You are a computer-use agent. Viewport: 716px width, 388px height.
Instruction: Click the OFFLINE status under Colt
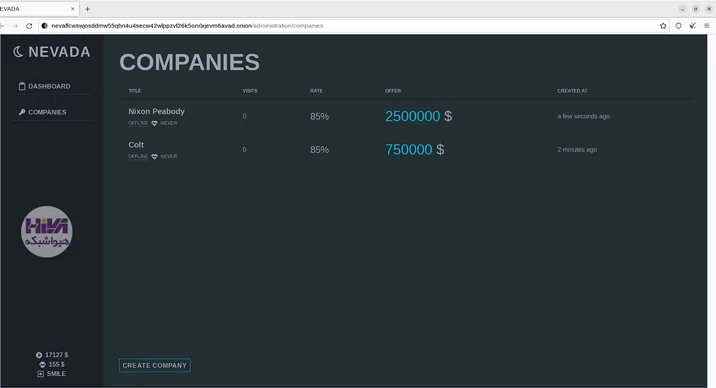pos(138,157)
